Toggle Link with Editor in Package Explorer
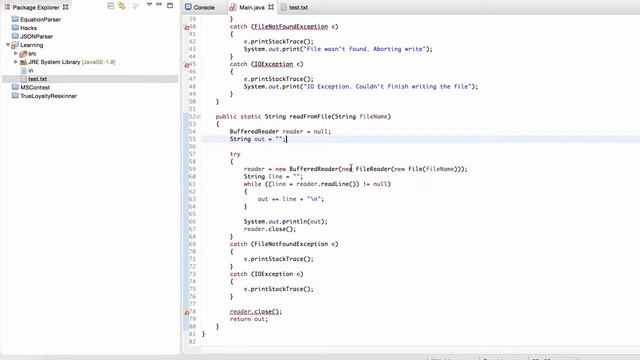Screen dimensions: 640x360 pyautogui.click(x=122, y=6)
